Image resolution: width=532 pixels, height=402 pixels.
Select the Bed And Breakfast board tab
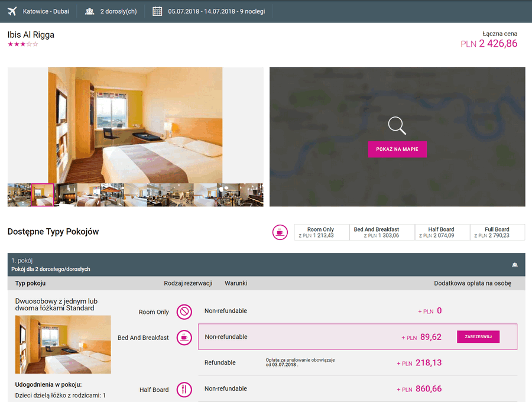[382, 232]
